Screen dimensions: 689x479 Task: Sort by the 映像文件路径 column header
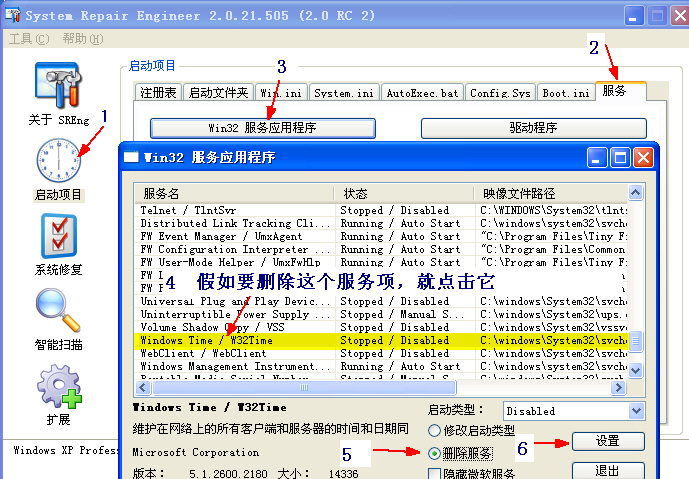point(551,193)
